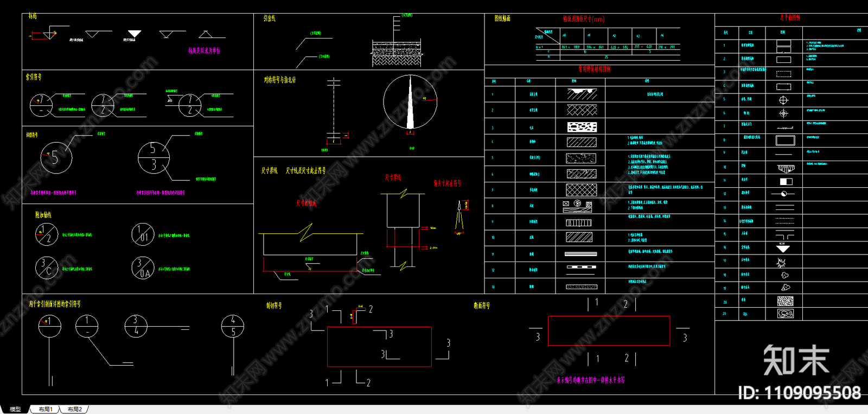Select the crosshair circle symbol in legend row 5

[783, 100]
